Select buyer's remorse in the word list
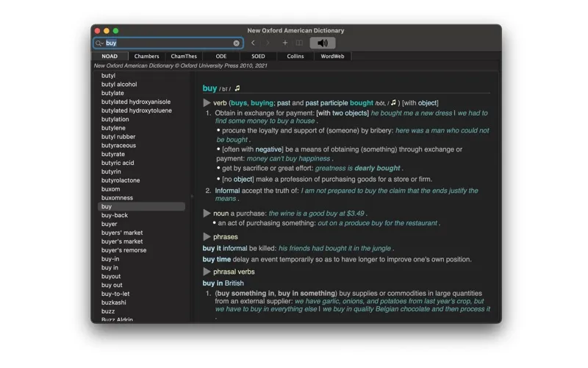This screenshot has height=368, width=588. 123,250
